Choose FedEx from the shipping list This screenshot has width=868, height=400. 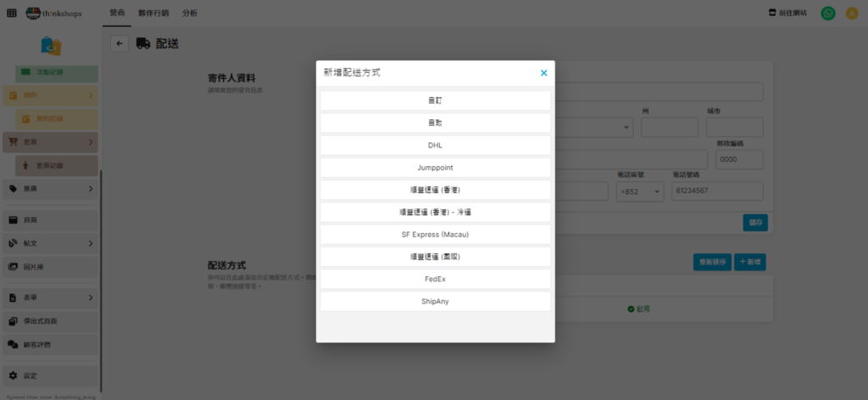click(x=435, y=278)
